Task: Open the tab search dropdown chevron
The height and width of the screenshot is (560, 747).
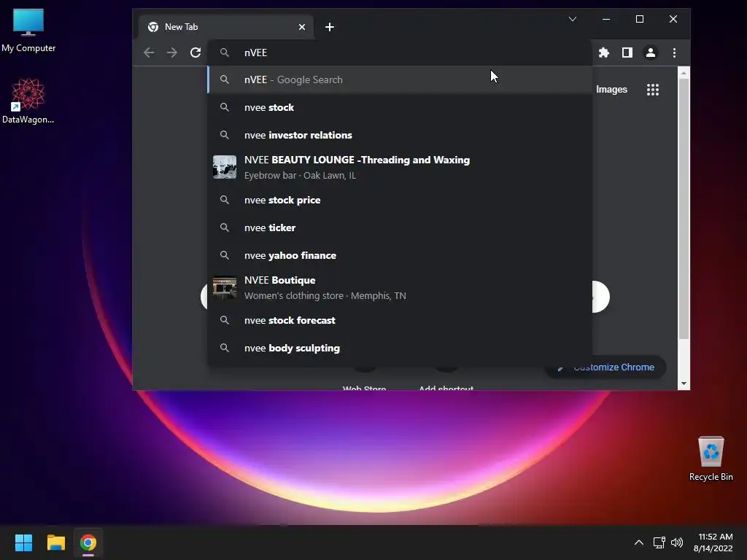Action: pyautogui.click(x=573, y=19)
